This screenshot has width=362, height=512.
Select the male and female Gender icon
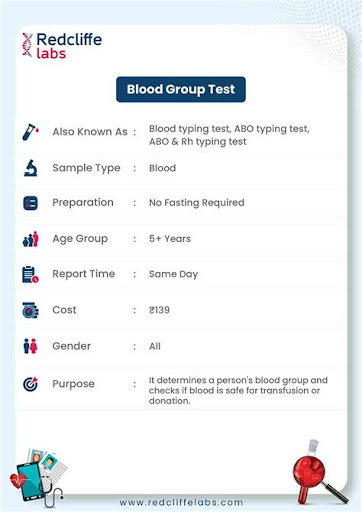(x=30, y=346)
